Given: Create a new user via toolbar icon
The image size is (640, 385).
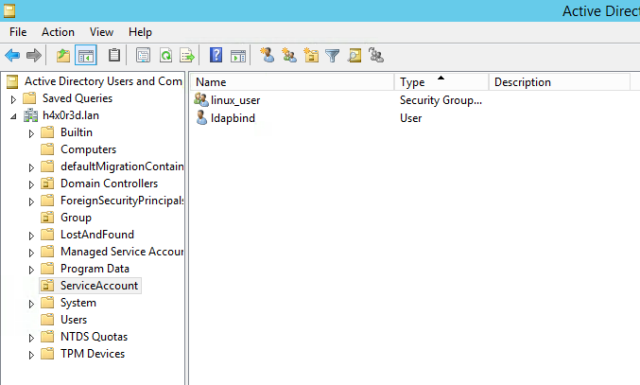Looking at the screenshot, I should coord(267,55).
